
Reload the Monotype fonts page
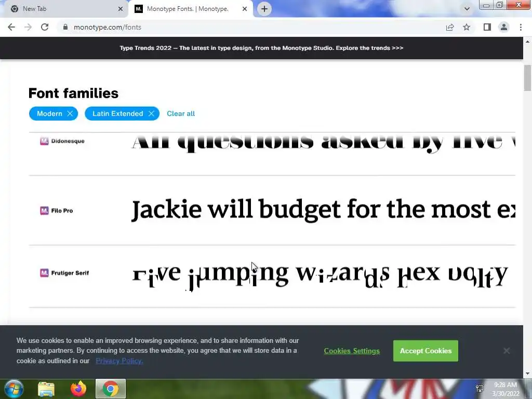45,27
